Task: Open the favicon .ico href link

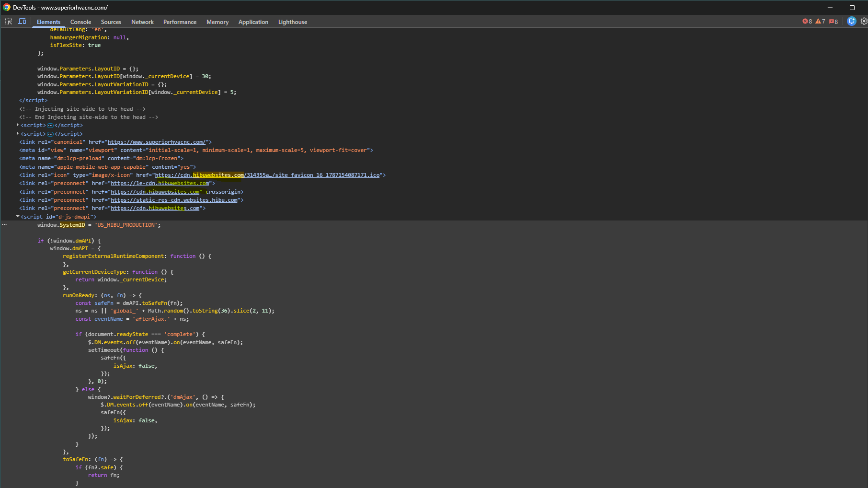Action: pos(267,175)
